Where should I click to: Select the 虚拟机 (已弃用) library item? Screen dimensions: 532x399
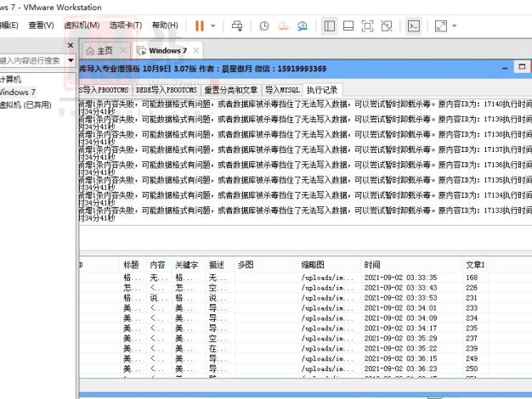25,104
